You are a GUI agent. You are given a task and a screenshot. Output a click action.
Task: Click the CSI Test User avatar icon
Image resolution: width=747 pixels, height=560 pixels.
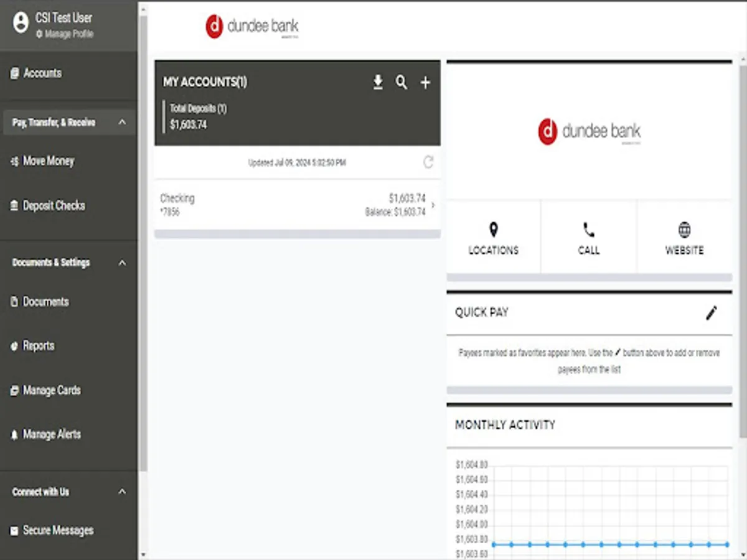click(x=22, y=22)
